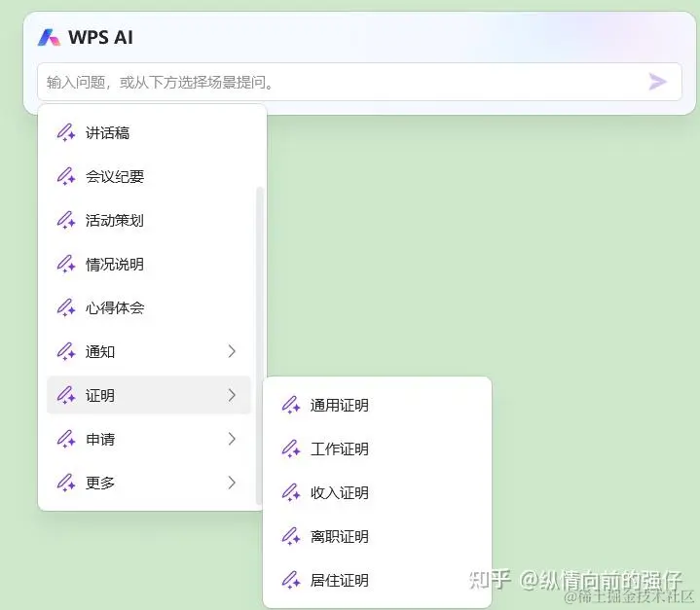This screenshot has width=700, height=610.
Task: Click the pen icon beside 讲话稿
Action: pos(65,133)
